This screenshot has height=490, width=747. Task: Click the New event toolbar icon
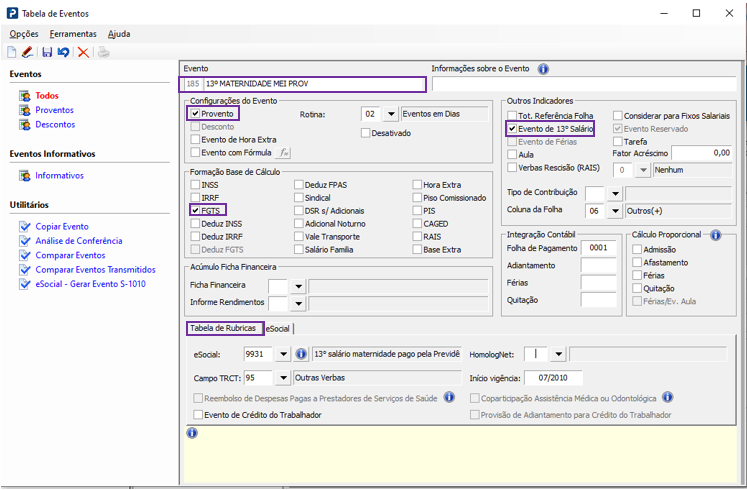tap(12, 52)
